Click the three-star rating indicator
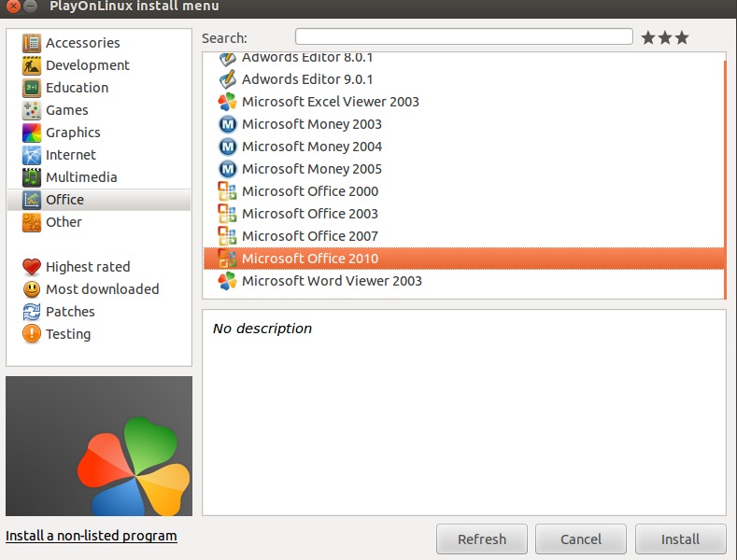Viewport: 737px width, 560px height. click(665, 37)
